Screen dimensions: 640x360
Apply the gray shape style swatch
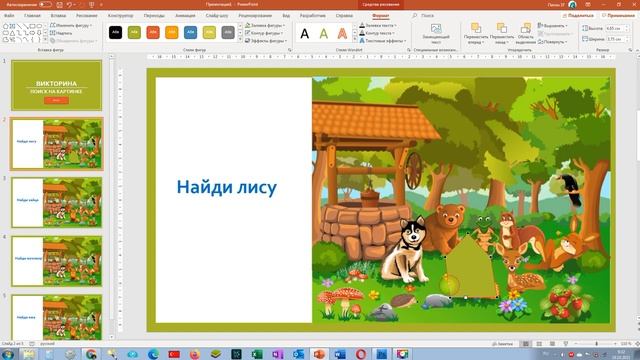[228, 32]
